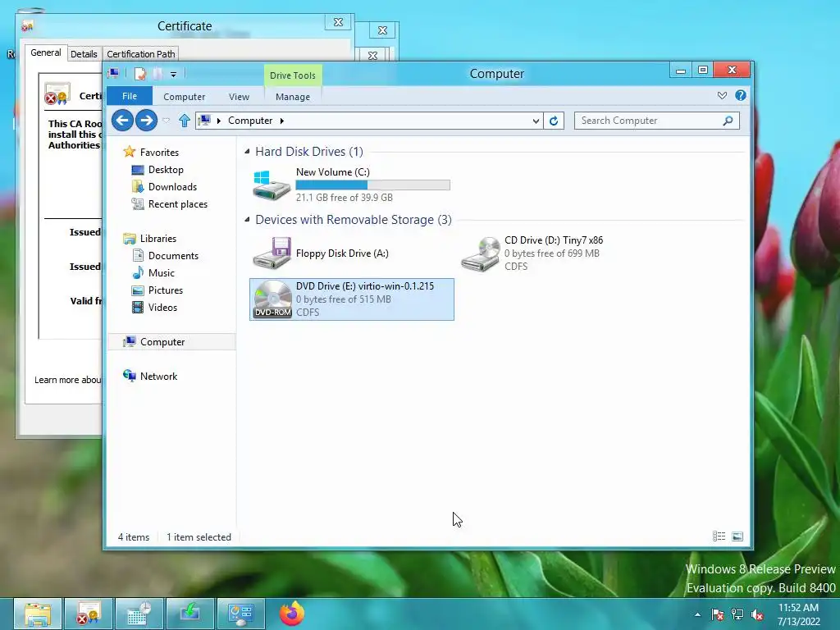Screen dimensions: 840x630
Task: Open the Control Panel taskbar icon
Action: [x=240, y=614]
